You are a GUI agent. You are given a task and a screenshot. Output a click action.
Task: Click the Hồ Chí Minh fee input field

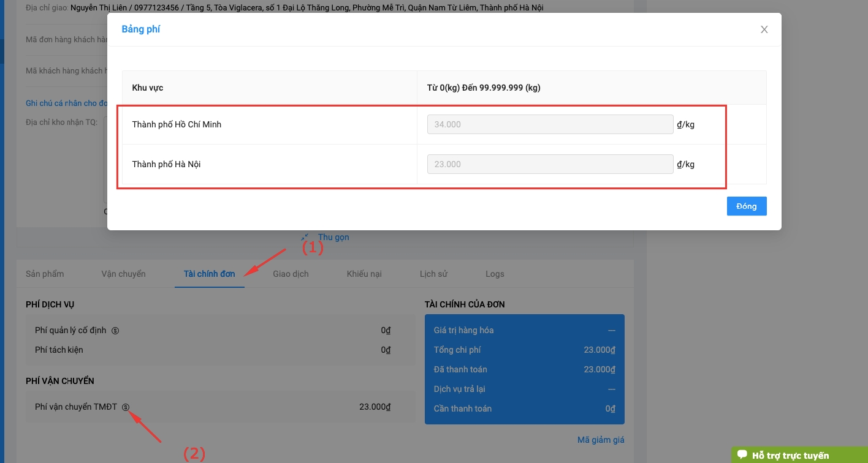pyautogui.click(x=550, y=124)
